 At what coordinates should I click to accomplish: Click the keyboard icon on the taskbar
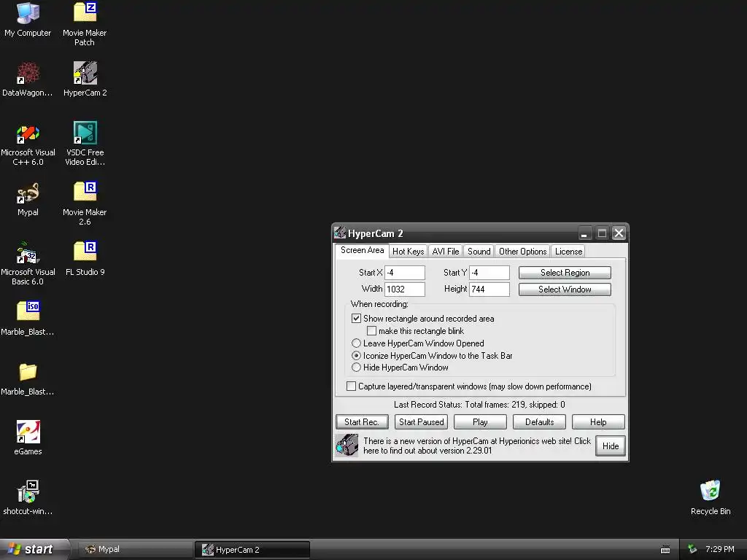click(665, 550)
